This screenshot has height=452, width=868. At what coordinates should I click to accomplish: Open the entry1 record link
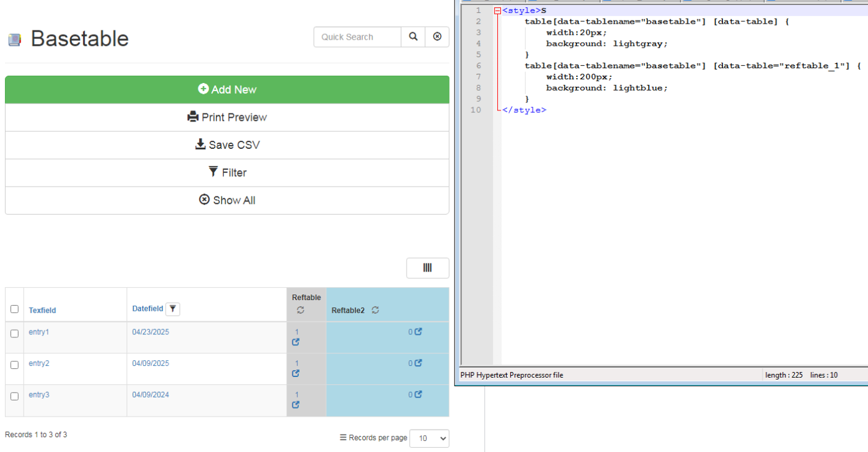tap(38, 332)
